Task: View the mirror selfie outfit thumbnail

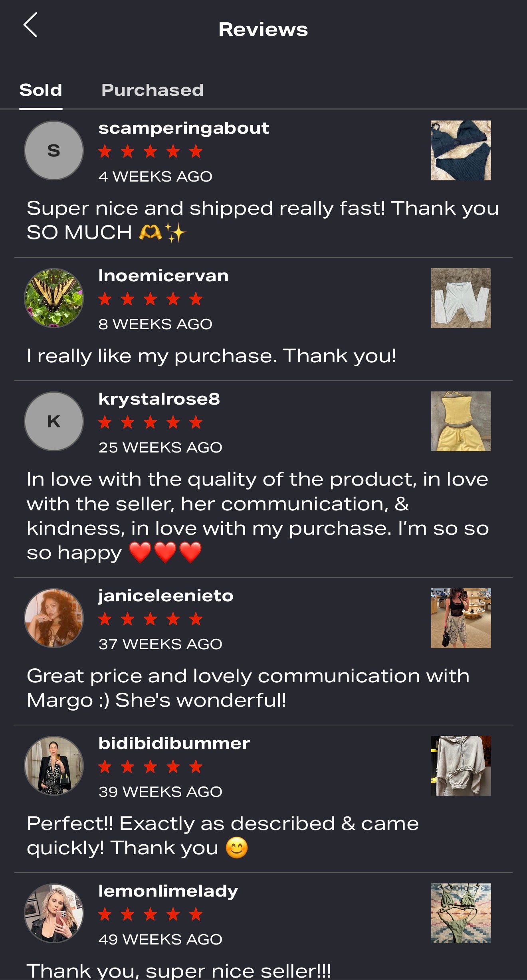Action: point(461,618)
